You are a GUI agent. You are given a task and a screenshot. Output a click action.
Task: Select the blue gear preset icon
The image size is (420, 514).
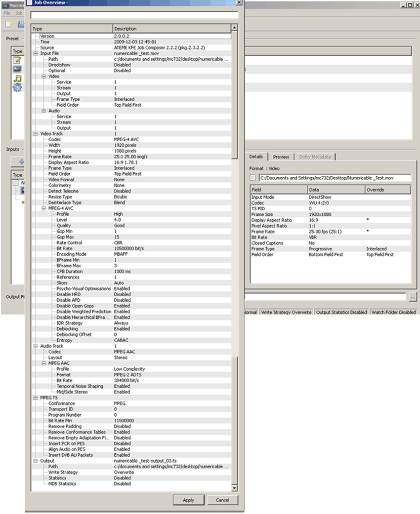pyautogui.click(x=17, y=87)
